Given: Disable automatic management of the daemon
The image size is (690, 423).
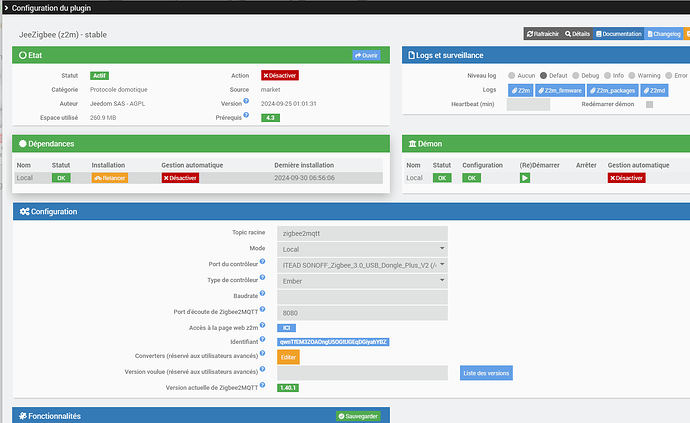Looking at the screenshot, I should [x=626, y=178].
